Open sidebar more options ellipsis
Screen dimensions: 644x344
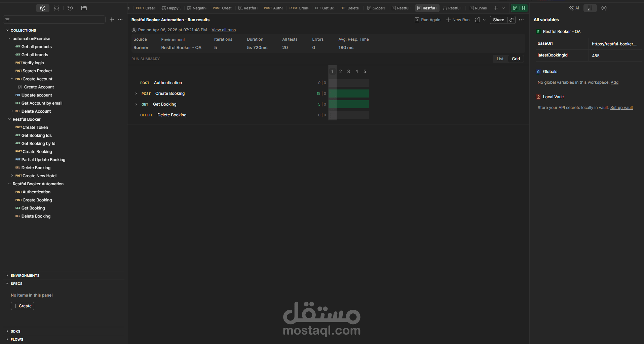(x=120, y=20)
